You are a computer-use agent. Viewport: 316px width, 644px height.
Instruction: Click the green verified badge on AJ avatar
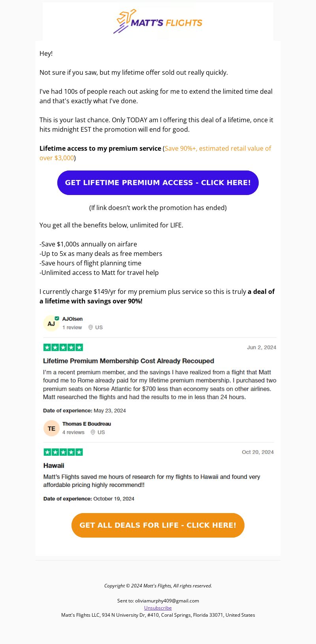[x=57, y=318]
